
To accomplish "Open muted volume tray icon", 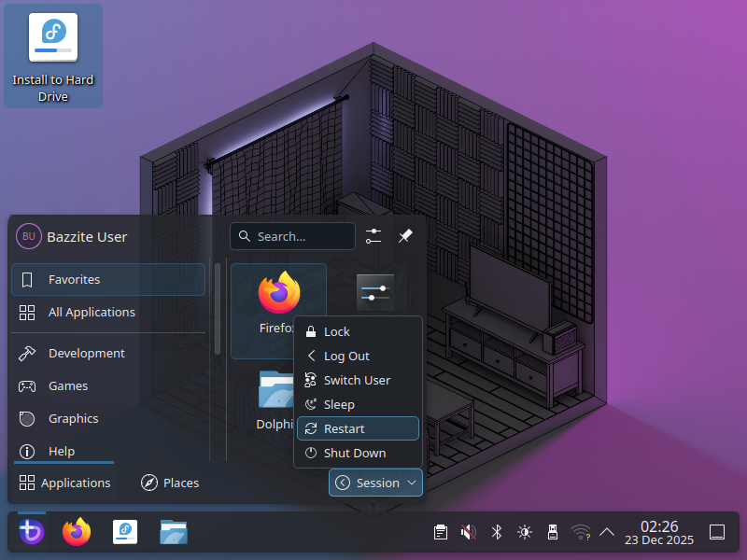I will coord(469,532).
